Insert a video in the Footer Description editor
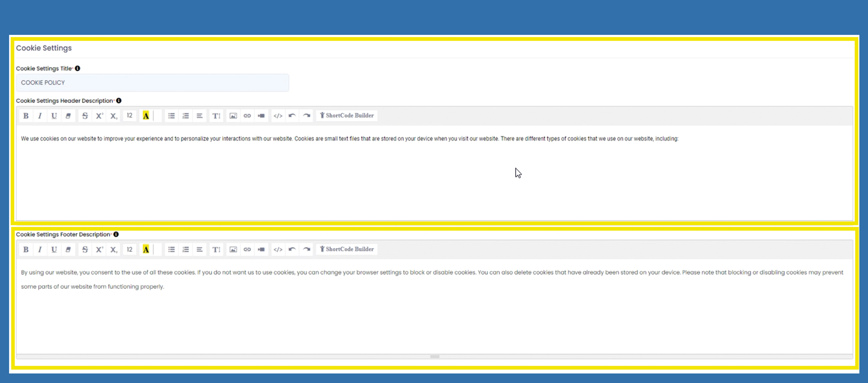Image resolution: width=868 pixels, height=383 pixels. click(261, 249)
